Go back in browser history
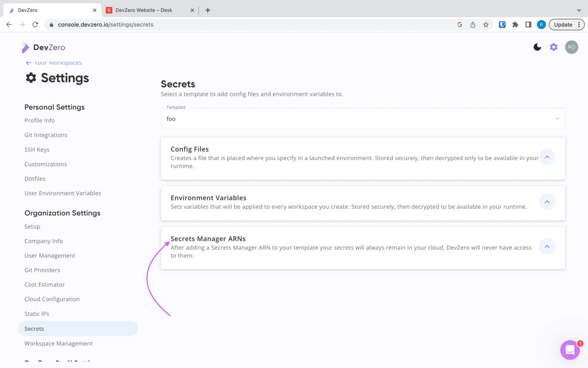The height and width of the screenshot is (368, 588). (9, 25)
